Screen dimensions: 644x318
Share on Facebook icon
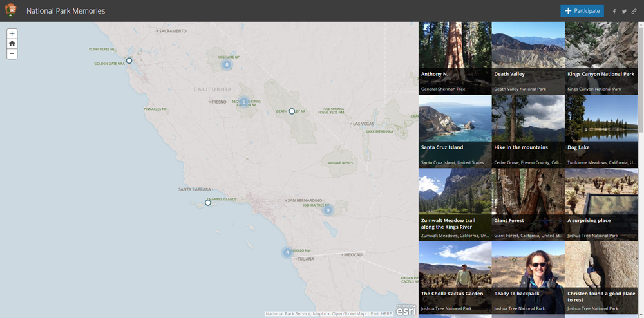[614, 11]
